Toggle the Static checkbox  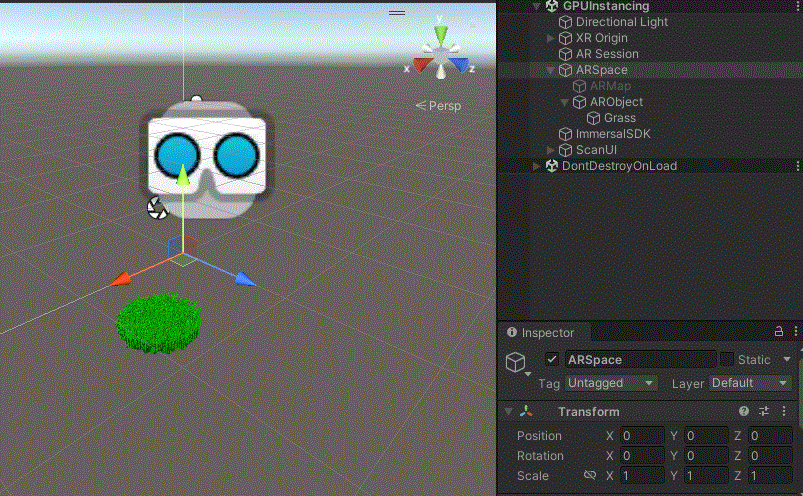point(727,359)
